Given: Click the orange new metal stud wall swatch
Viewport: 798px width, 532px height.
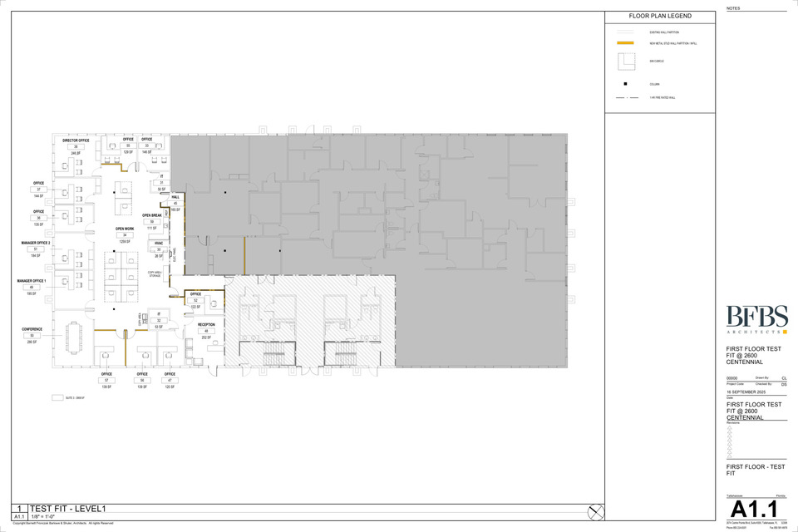Looking at the screenshot, I should (626, 43).
